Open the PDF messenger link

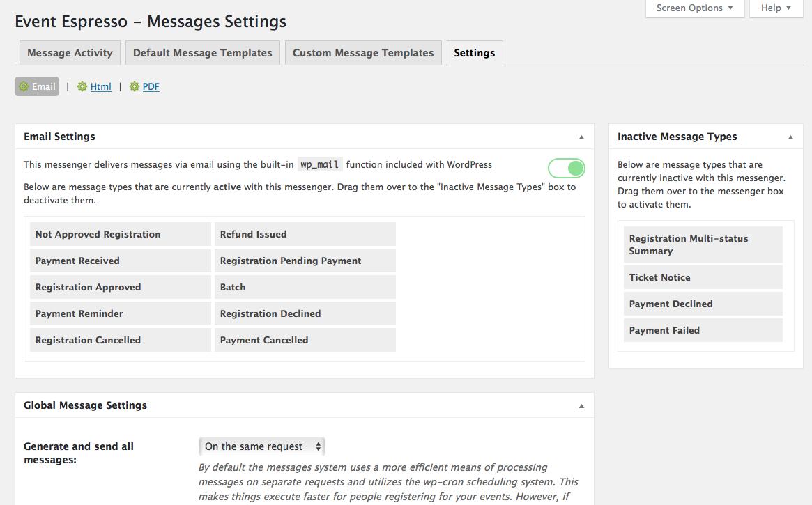click(x=151, y=86)
